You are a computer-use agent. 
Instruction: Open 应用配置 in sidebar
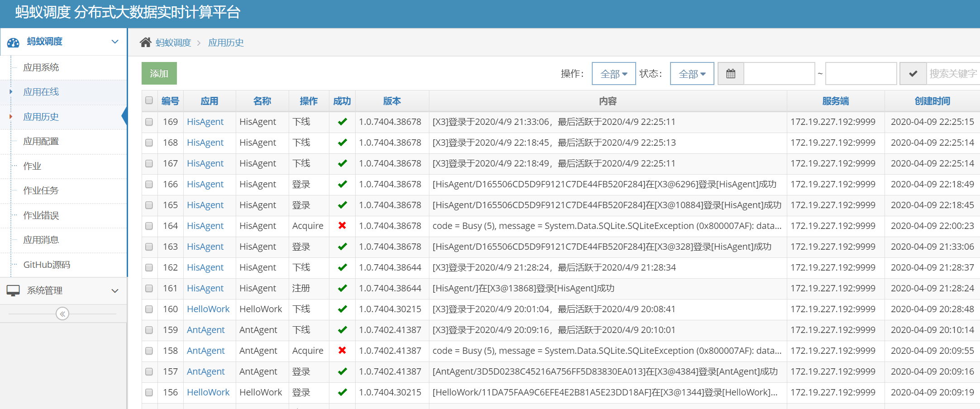tap(41, 141)
